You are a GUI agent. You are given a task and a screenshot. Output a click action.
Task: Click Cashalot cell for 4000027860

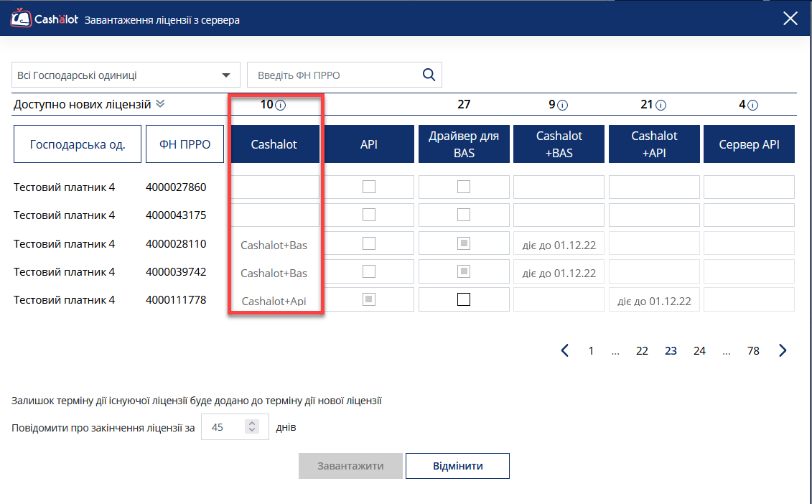[274, 187]
